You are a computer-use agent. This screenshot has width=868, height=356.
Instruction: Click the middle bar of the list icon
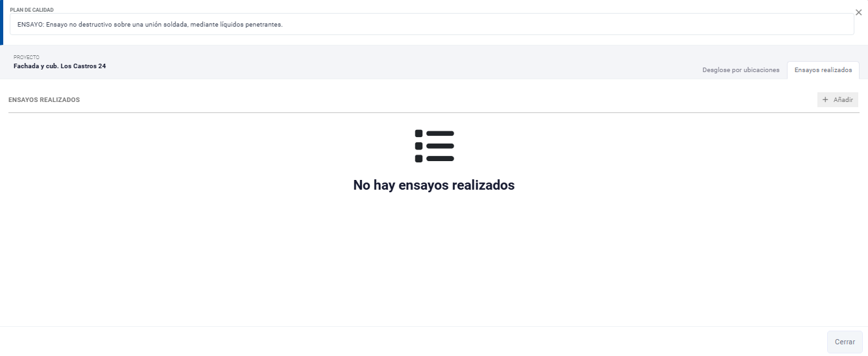coord(440,146)
